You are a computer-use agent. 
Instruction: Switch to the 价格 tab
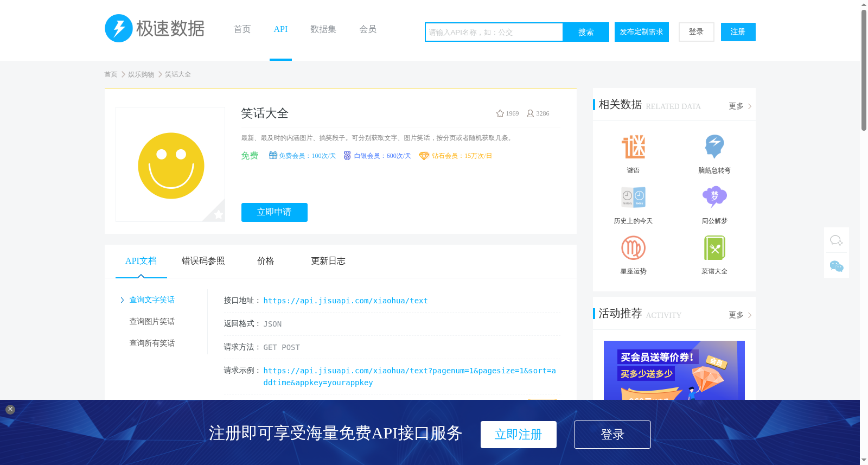[266, 261]
